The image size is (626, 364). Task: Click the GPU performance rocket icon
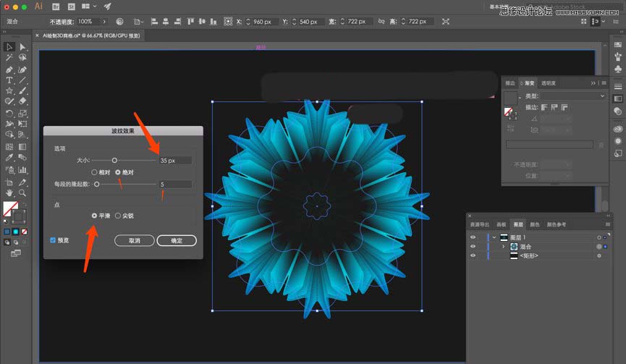107,7
